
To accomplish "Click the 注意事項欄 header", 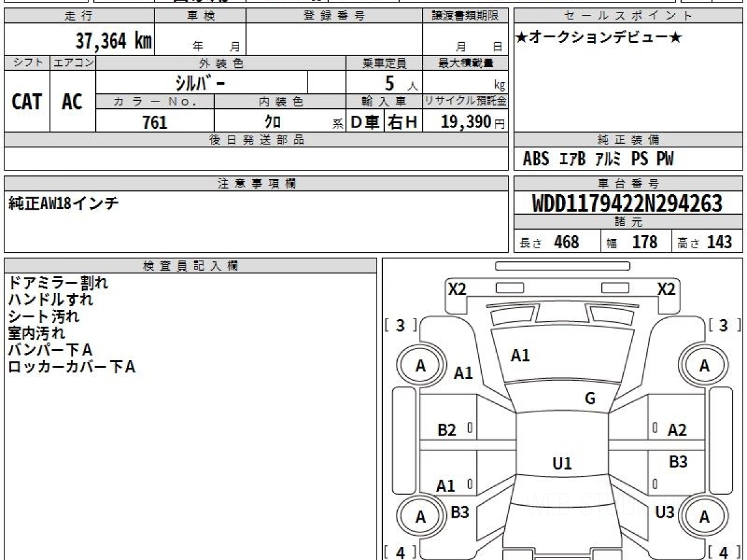I will [256, 184].
